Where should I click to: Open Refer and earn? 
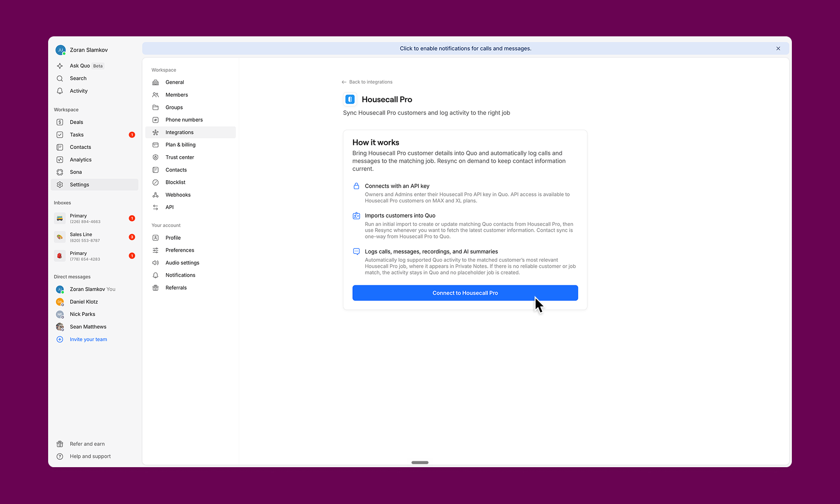[95, 444]
